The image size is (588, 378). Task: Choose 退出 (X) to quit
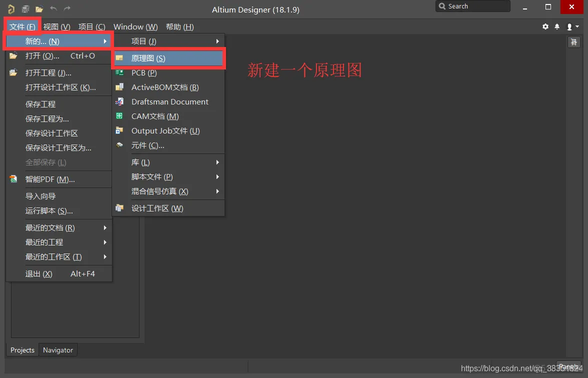[59, 274]
